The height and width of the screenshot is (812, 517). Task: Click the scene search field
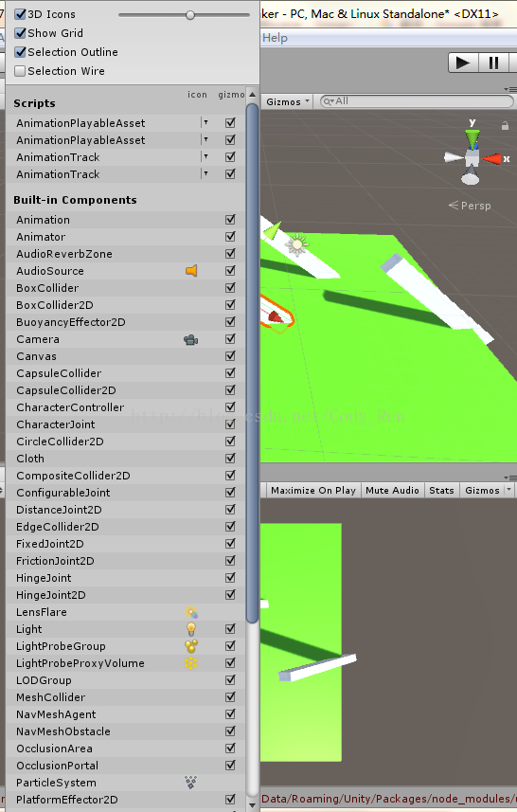(417, 101)
